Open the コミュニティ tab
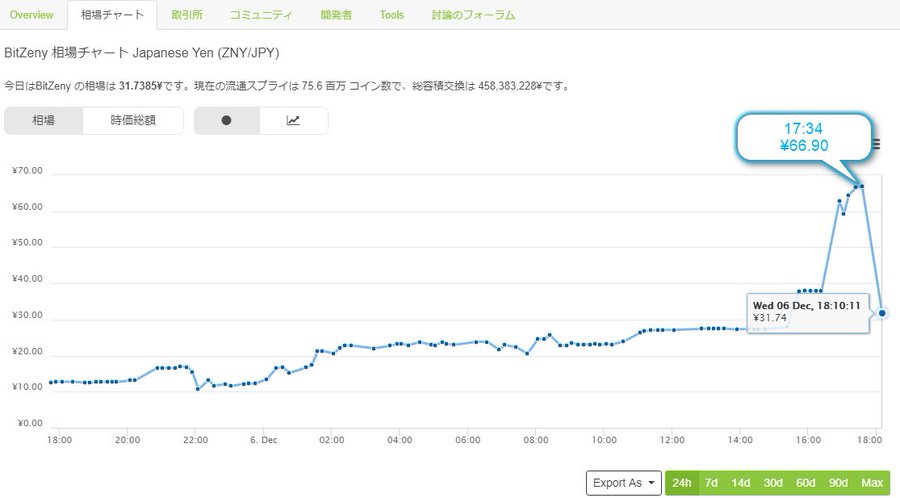The width and height of the screenshot is (900, 498). (261, 15)
